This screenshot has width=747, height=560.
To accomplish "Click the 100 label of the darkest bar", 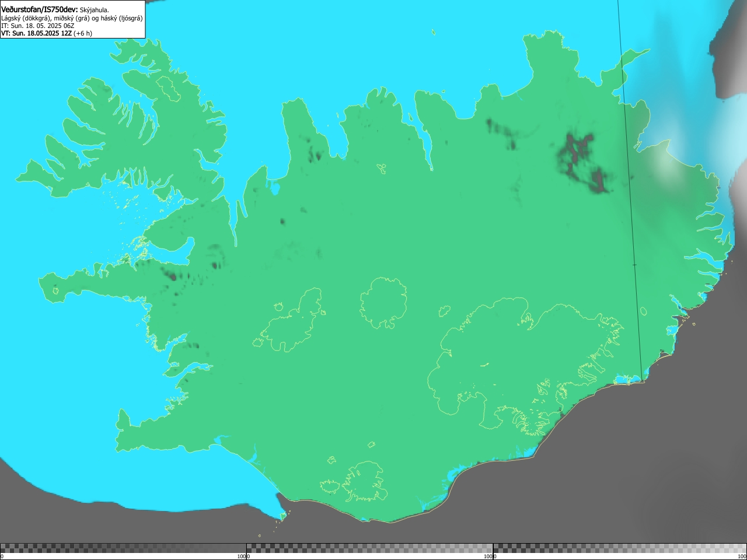I will tap(241, 556).
